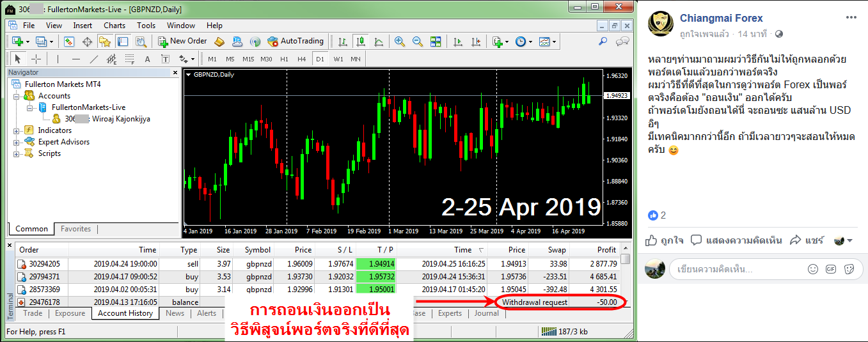Viewport: 868px width, 342px height.
Task: Open the chat bubbles icon
Action: coord(622,42)
